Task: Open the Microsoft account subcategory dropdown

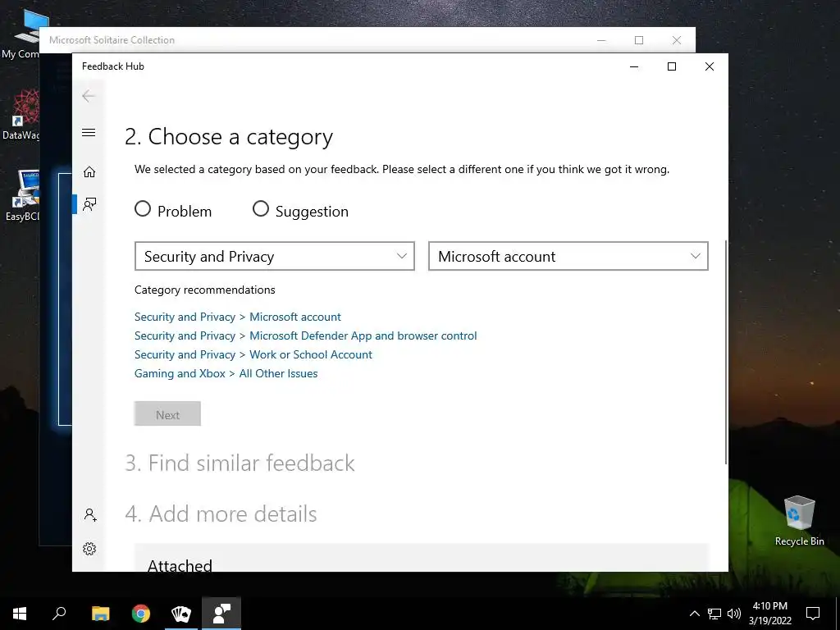Action: point(568,256)
